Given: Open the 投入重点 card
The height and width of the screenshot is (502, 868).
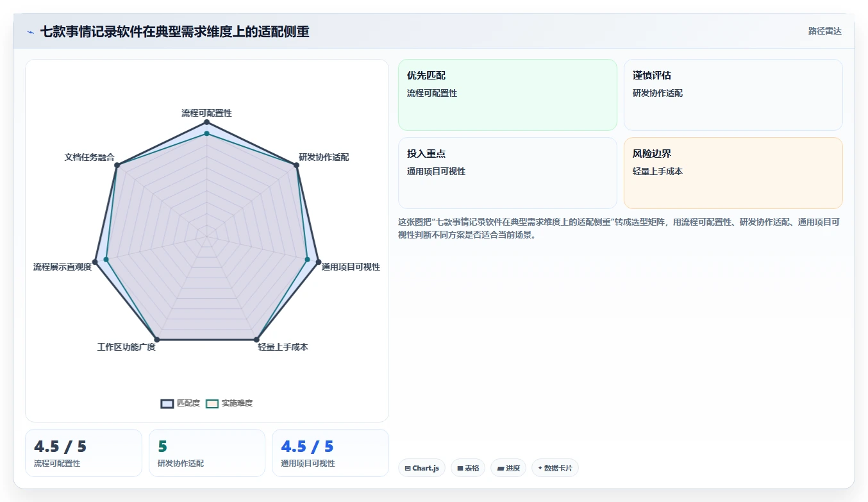Looking at the screenshot, I should (507, 173).
